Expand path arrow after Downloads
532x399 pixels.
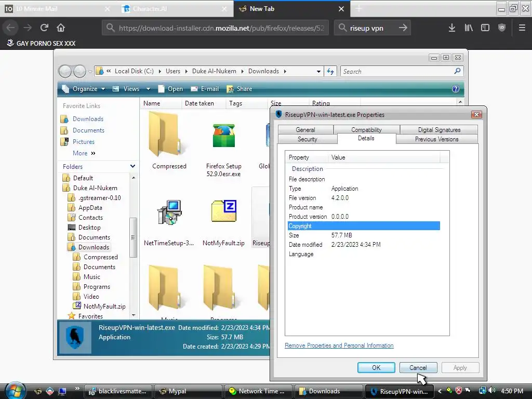coord(285,71)
